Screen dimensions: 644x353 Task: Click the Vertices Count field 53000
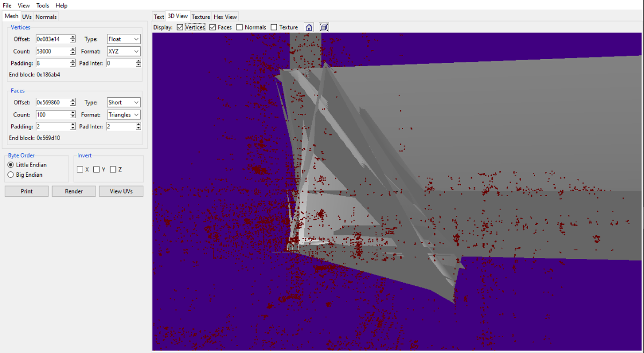pyautogui.click(x=53, y=51)
